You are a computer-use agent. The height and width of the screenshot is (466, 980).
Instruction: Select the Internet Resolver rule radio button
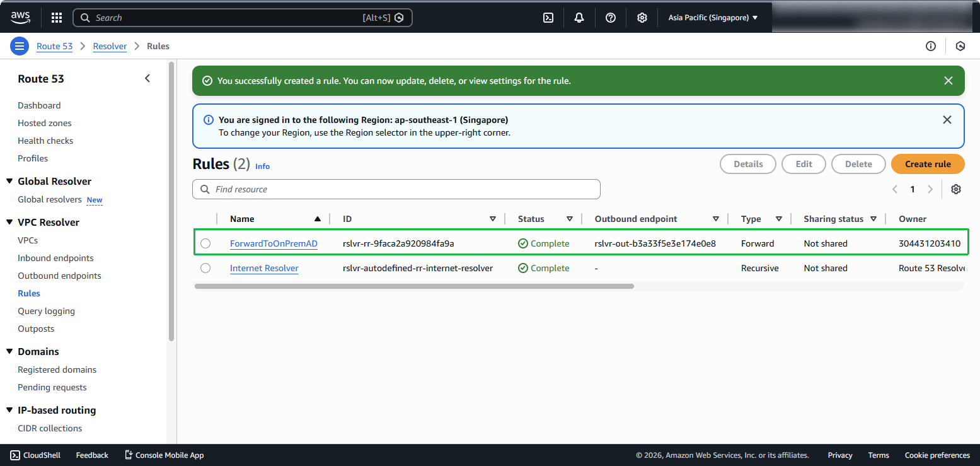(x=205, y=268)
